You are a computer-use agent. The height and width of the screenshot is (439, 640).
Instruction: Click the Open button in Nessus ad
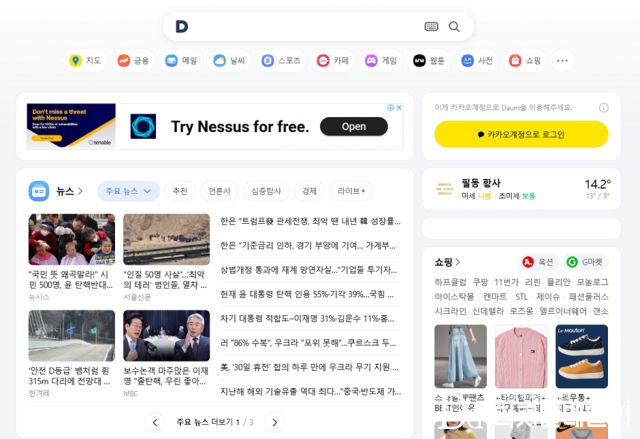(353, 127)
